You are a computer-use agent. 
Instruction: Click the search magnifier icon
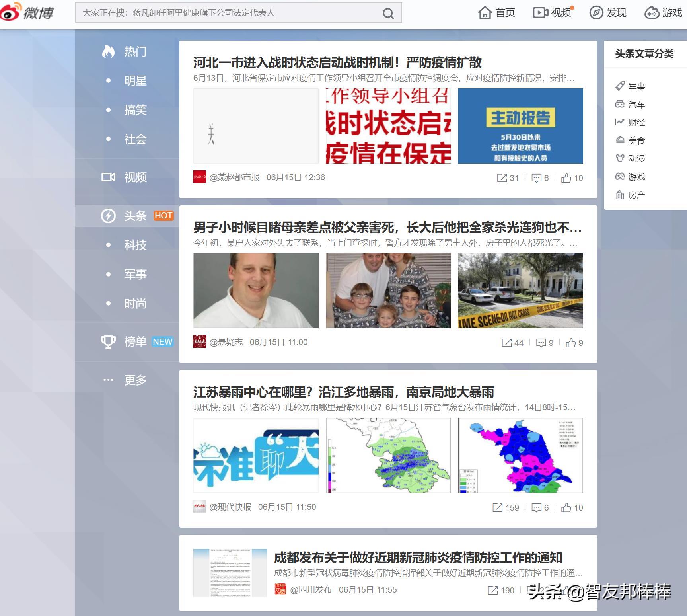(388, 14)
